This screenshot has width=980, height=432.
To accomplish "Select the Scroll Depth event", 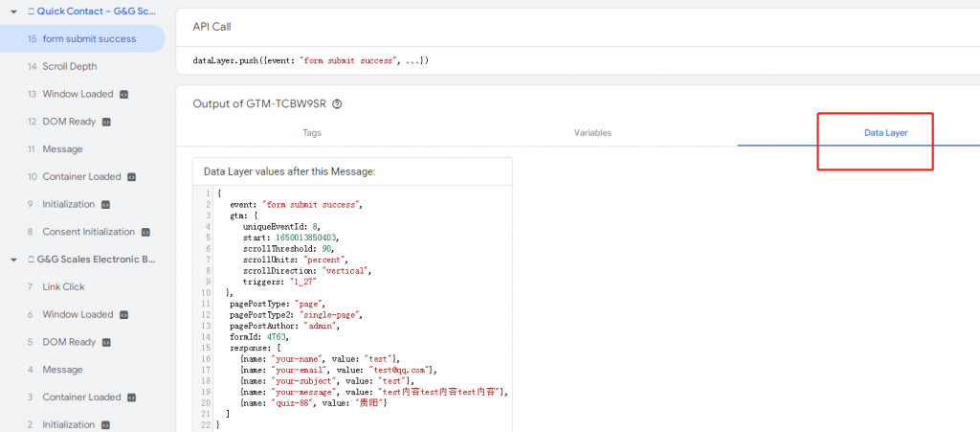I will 69,66.
